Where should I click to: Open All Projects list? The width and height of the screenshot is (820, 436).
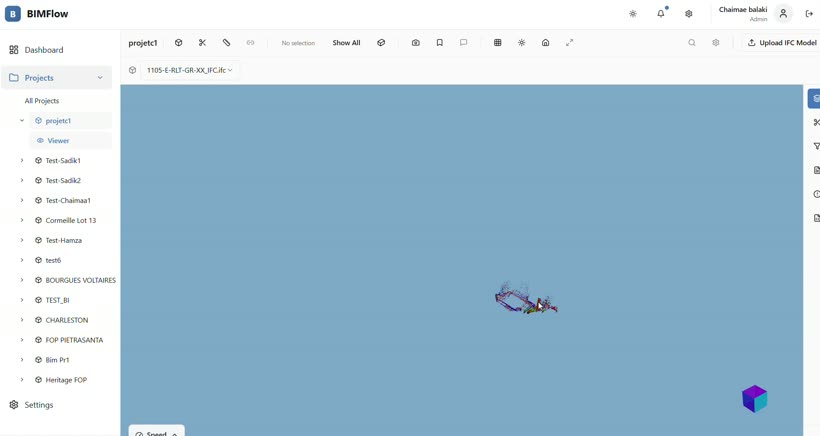coord(42,101)
